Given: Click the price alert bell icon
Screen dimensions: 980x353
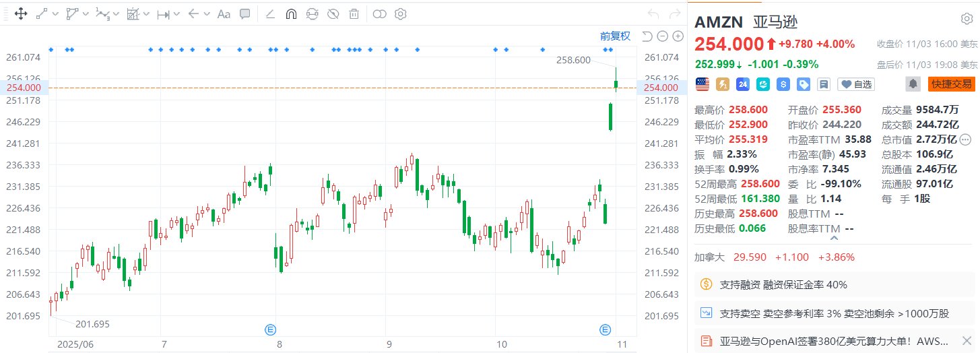Looking at the screenshot, I should click(913, 84).
